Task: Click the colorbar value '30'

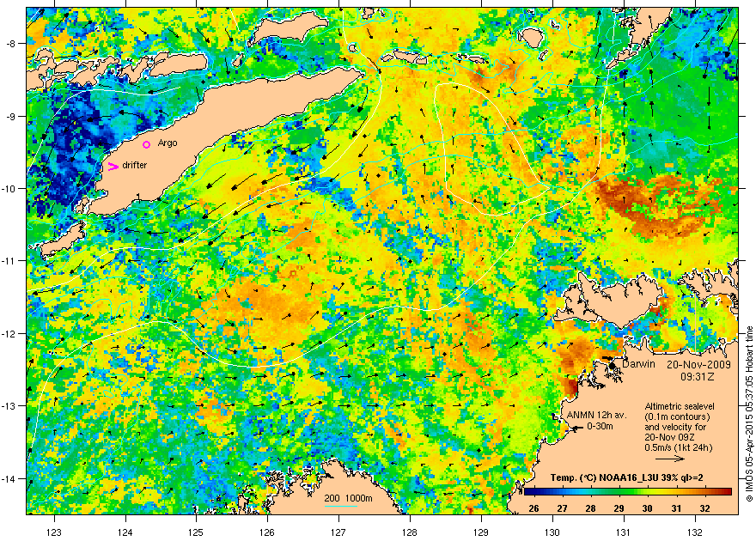Action: [x=648, y=508]
